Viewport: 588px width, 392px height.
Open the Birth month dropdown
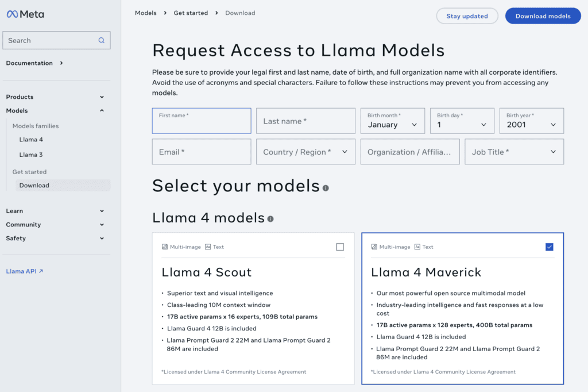[393, 121]
